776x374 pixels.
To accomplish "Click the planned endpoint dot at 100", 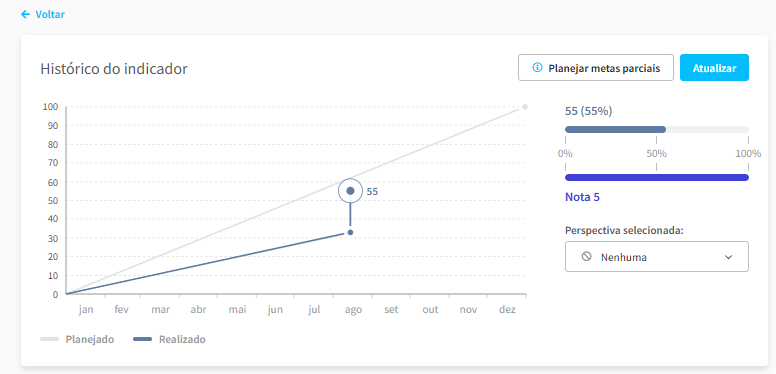I will coord(525,107).
